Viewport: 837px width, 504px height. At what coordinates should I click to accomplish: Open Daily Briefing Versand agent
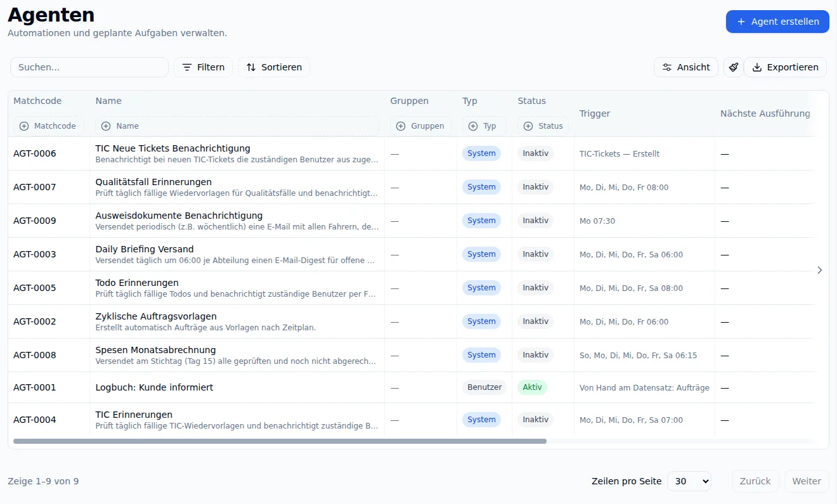coord(145,249)
